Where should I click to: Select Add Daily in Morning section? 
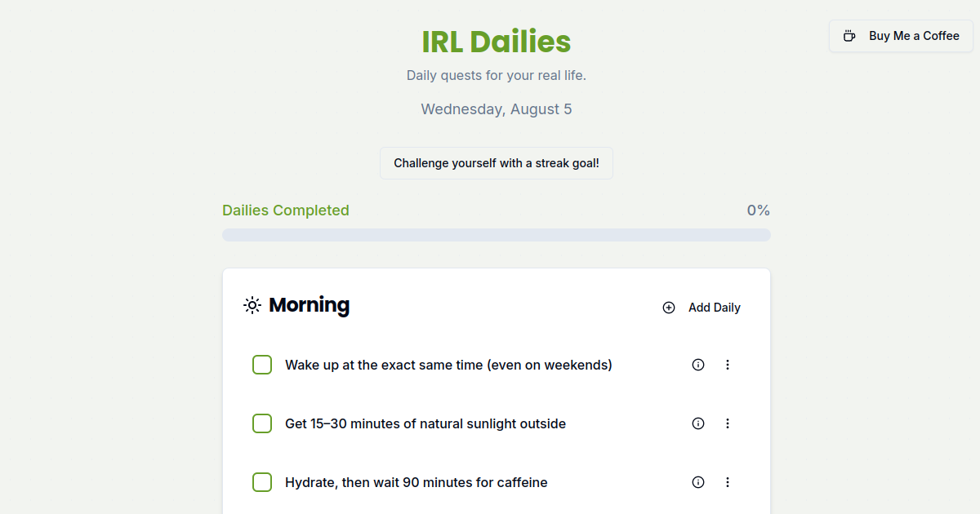tap(702, 308)
